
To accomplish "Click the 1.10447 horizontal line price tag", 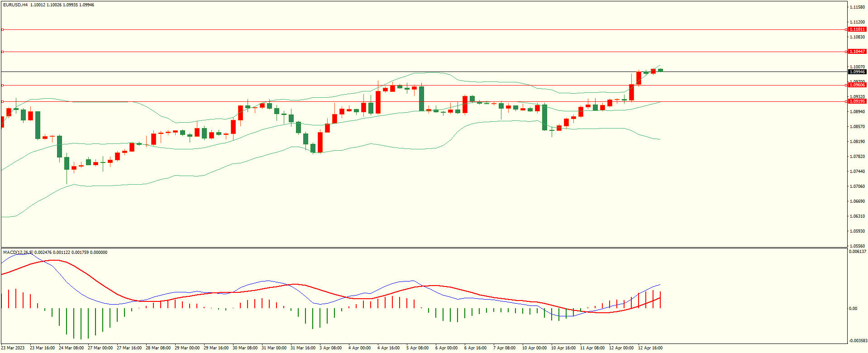I will pos(857,52).
